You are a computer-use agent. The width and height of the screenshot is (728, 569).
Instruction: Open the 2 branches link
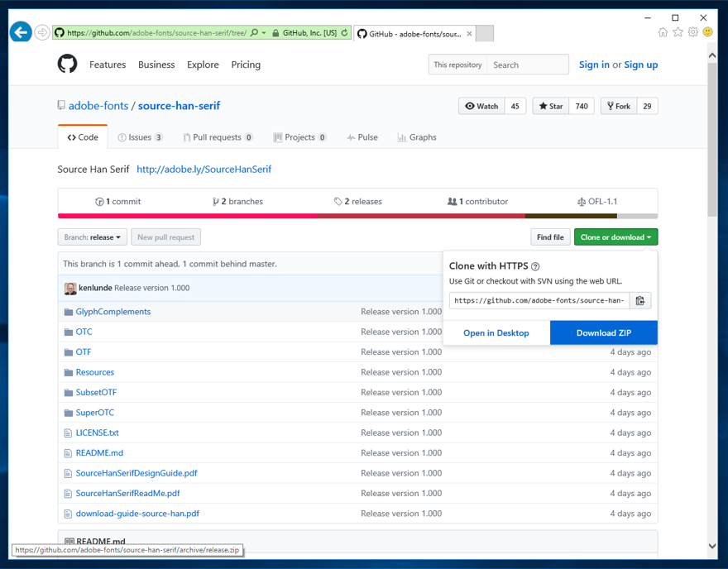click(237, 202)
